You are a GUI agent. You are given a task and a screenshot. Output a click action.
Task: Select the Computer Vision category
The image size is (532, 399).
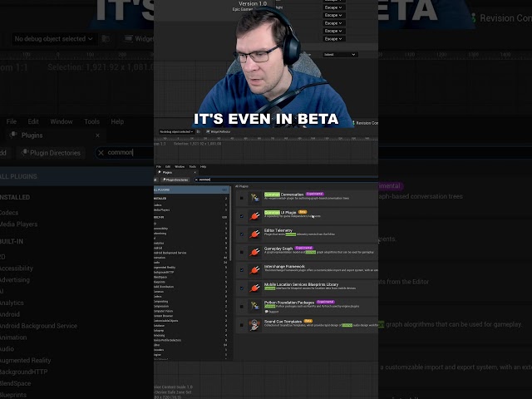[190, 311]
